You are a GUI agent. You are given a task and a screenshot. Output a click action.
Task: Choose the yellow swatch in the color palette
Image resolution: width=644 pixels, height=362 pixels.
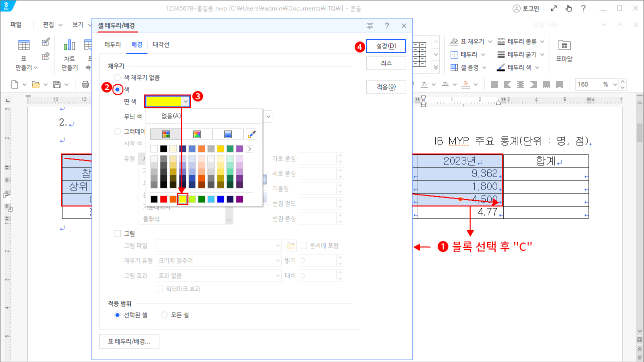pyautogui.click(x=182, y=198)
